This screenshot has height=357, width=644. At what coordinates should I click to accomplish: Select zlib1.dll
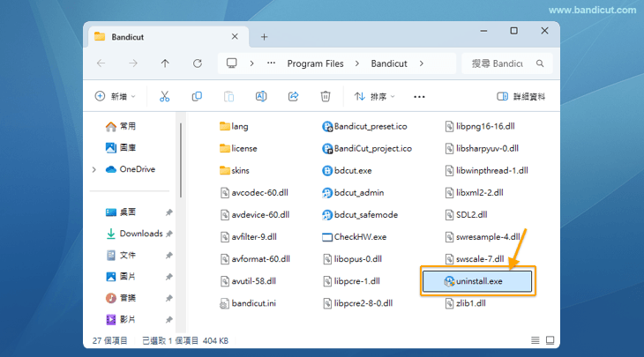pos(465,303)
